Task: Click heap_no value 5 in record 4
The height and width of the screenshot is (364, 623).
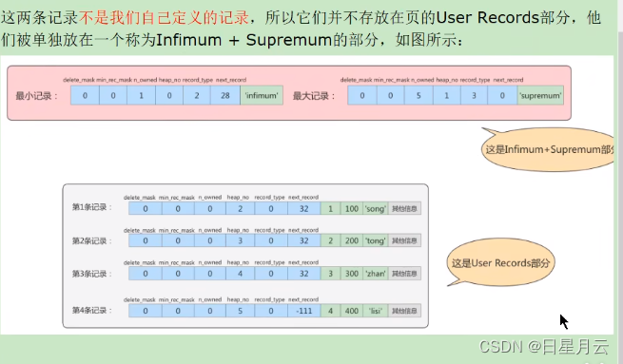Action: (240, 311)
